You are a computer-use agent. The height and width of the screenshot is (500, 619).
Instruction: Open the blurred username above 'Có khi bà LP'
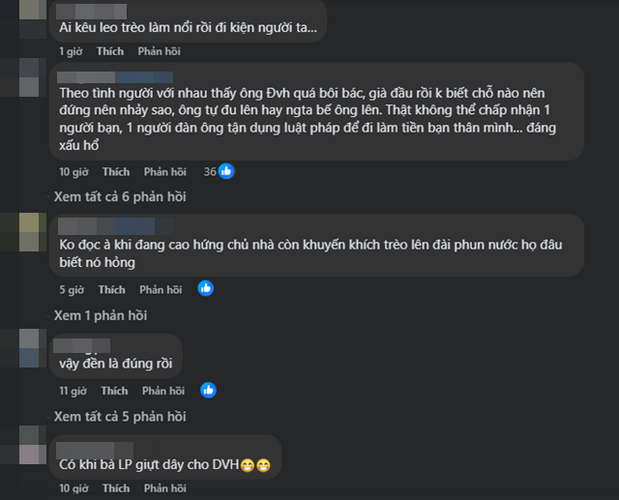[x=95, y=450]
